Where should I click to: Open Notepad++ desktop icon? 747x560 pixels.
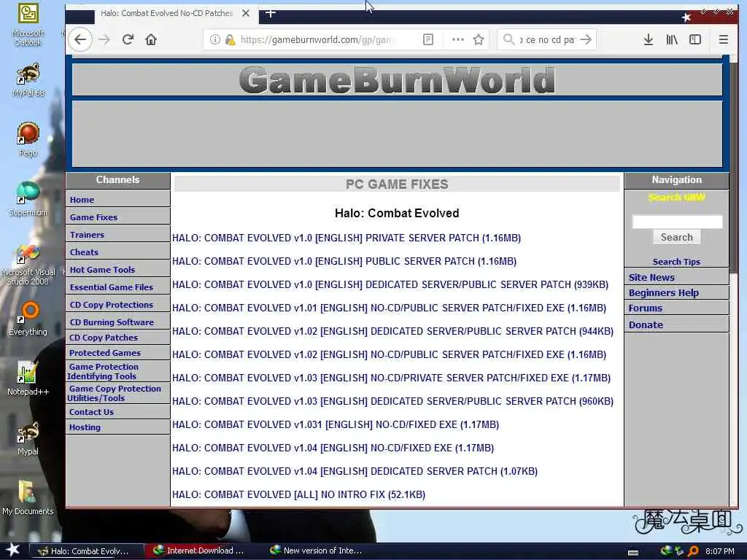[28, 378]
